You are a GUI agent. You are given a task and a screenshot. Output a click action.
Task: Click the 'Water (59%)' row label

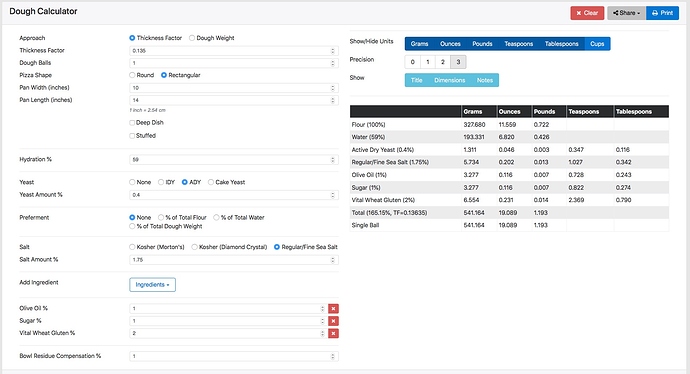(368, 137)
